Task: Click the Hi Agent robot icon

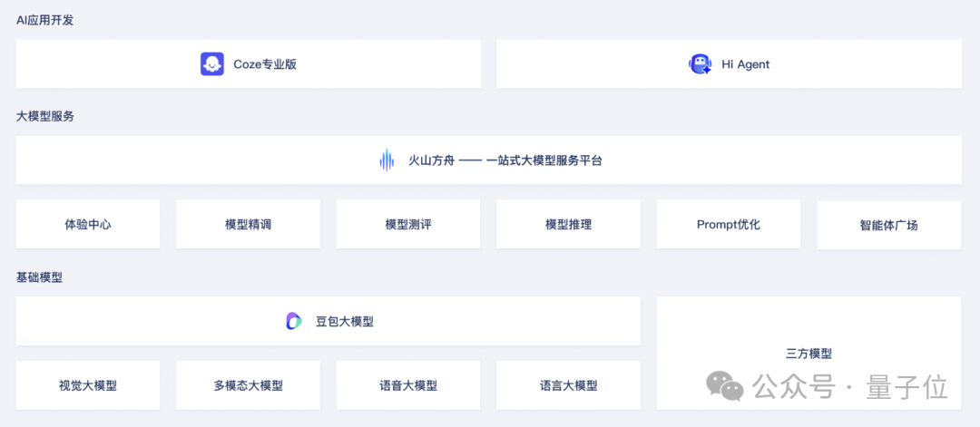Action: 700,64
